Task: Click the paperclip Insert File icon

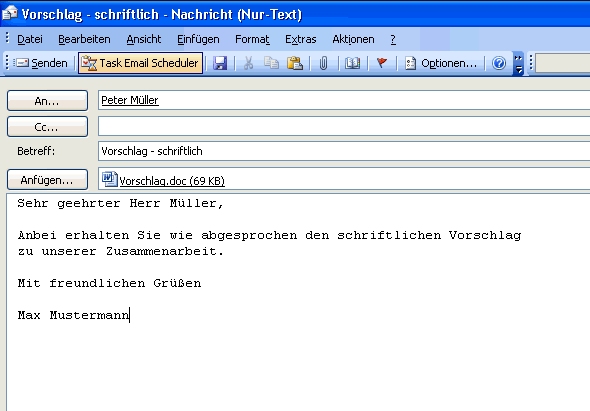Action: 323,63
